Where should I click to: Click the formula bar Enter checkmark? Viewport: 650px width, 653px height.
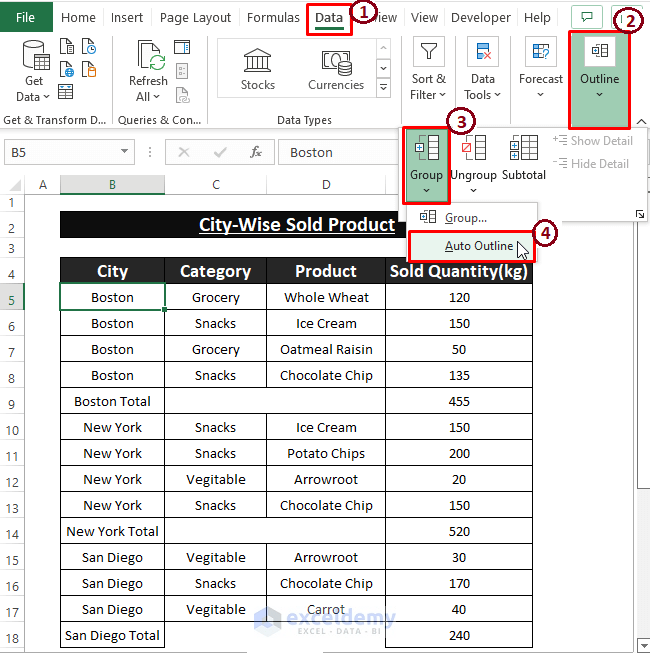(x=220, y=152)
